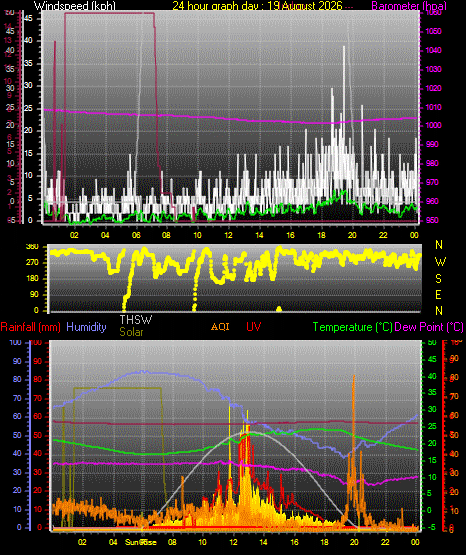This screenshot has height=555, width=466.
Task: Click the blue humidity axis 70 value
Action: (x=17, y=398)
